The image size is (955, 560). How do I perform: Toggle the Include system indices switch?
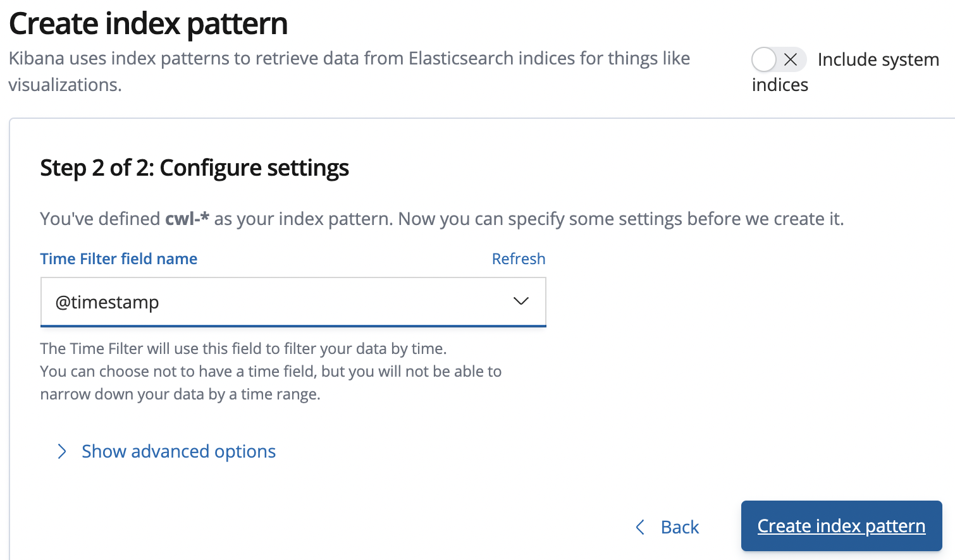click(x=778, y=60)
